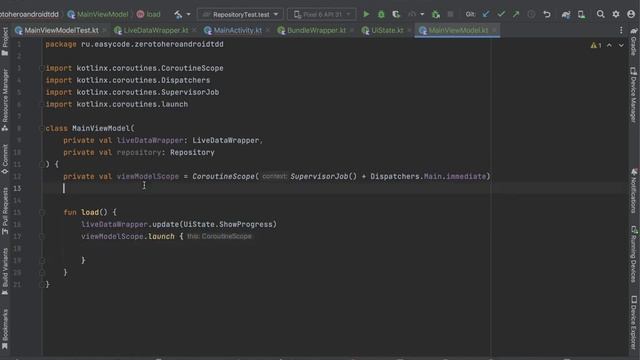The width and height of the screenshot is (640, 360).
Task: Collapse launch block fold marker line 17
Action: coord(42,236)
